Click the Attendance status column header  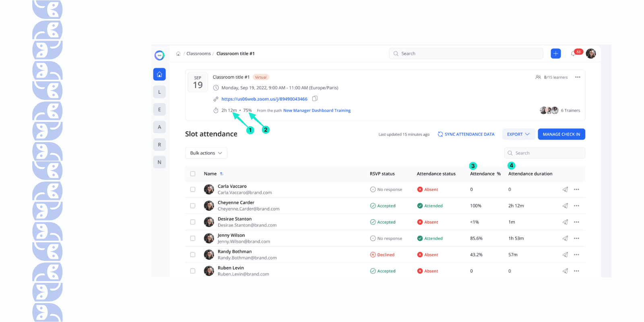(x=436, y=174)
